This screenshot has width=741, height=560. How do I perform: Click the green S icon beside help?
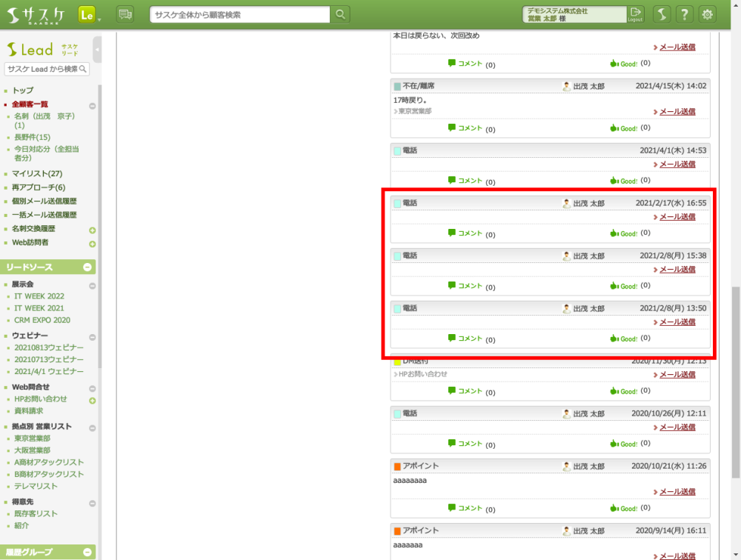tap(662, 15)
